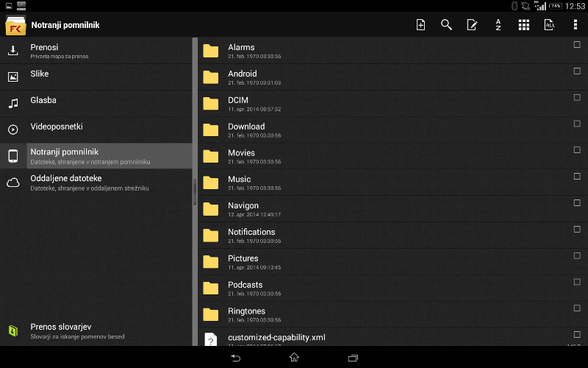This screenshot has height=368, width=588.
Task: Open the search magnifier icon
Action: (446, 25)
